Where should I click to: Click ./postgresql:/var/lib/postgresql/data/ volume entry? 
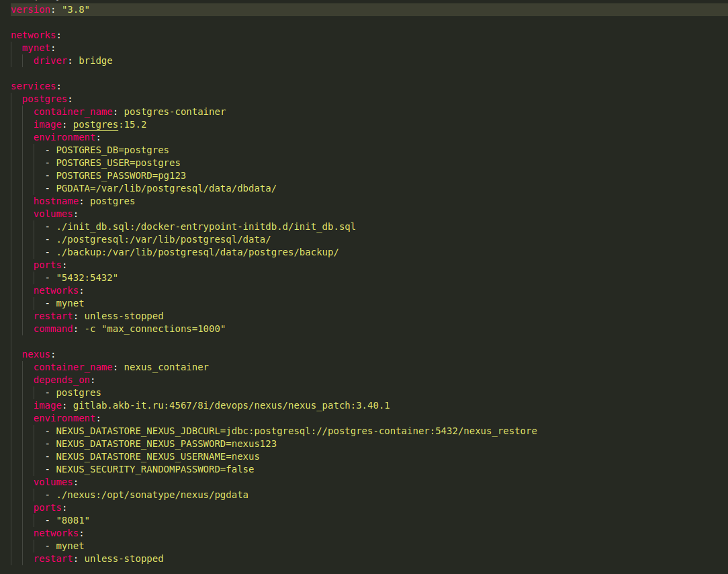(x=163, y=240)
